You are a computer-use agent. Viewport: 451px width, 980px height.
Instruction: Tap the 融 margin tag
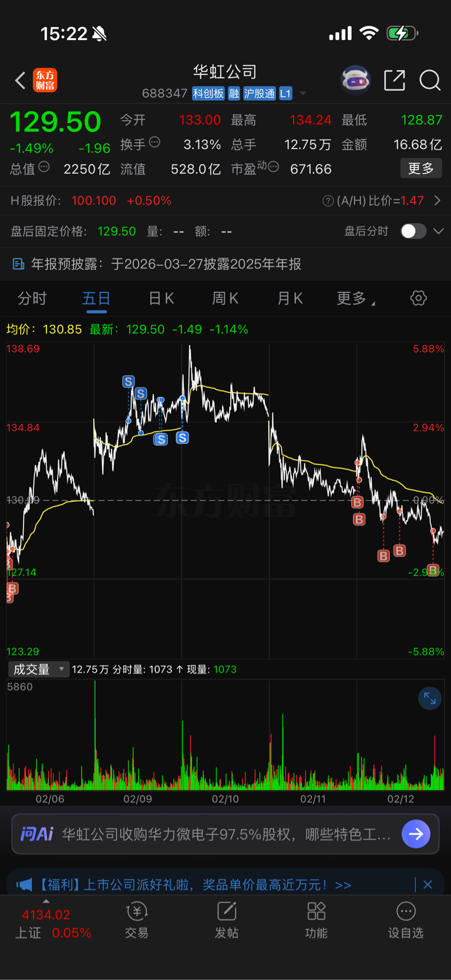[234, 93]
